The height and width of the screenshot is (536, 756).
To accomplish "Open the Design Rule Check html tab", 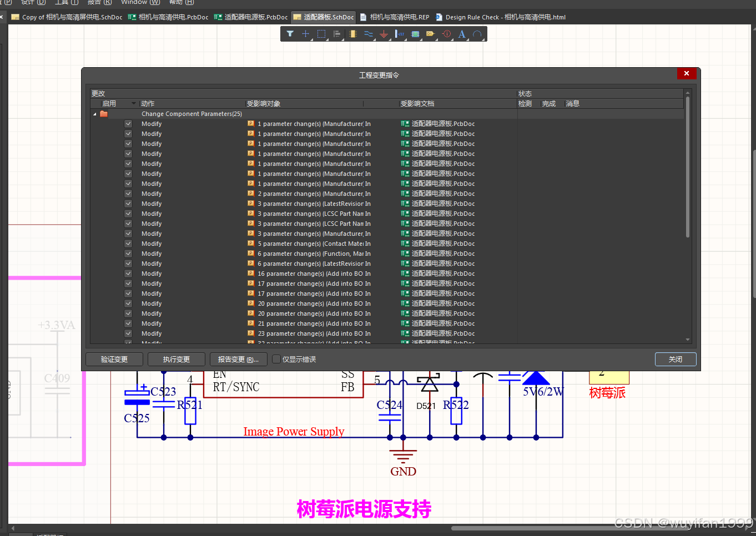I will [x=501, y=17].
